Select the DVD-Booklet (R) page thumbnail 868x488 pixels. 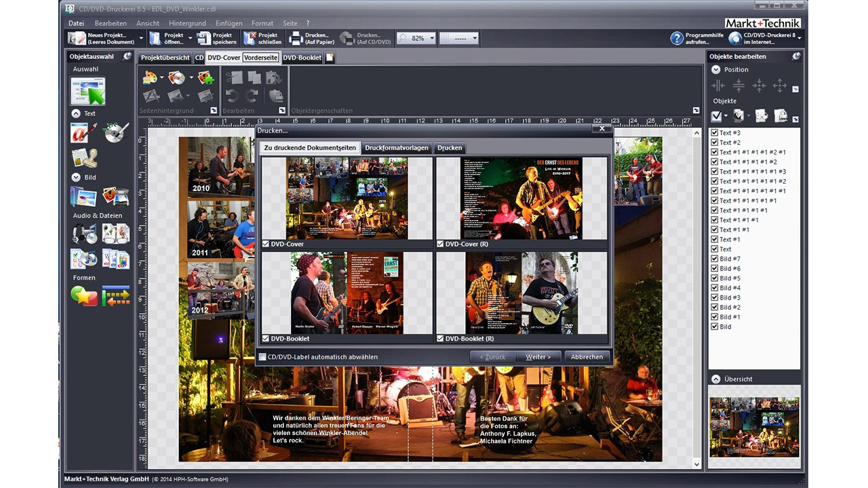(521, 293)
